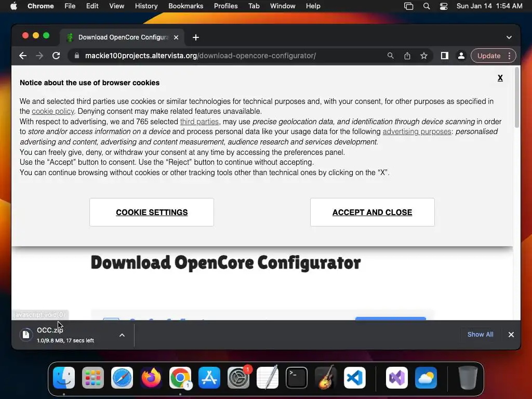
Task: Open the advertising purposes link
Action: click(417, 131)
